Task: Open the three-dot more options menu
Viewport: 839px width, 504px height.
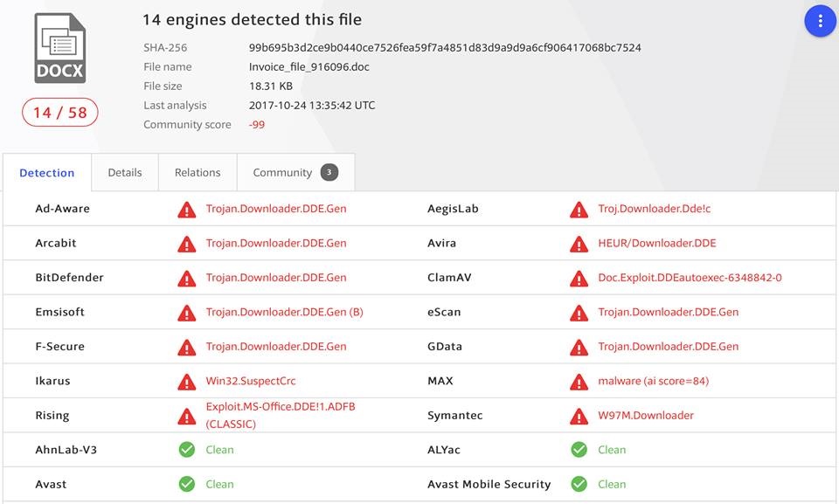Action: coord(820,21)
